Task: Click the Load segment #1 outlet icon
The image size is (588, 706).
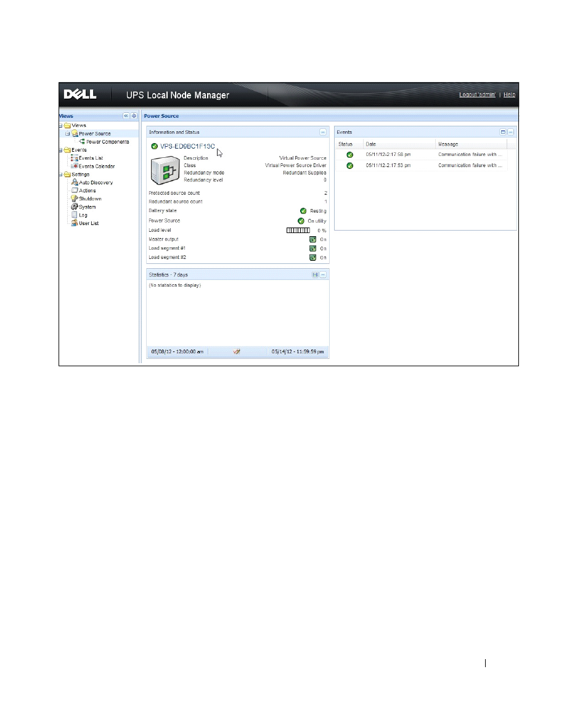Action: pyautogui.click(x=312, y=248)
